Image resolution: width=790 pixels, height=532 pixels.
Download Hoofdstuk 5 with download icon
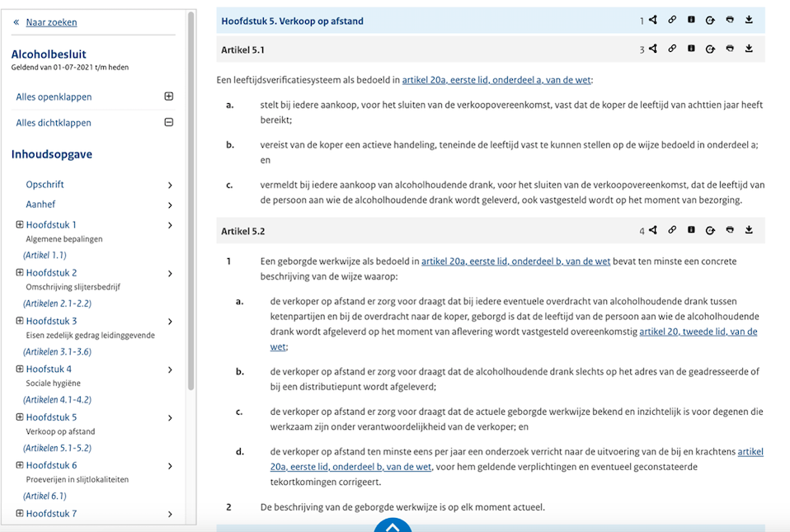coord(749,21)
